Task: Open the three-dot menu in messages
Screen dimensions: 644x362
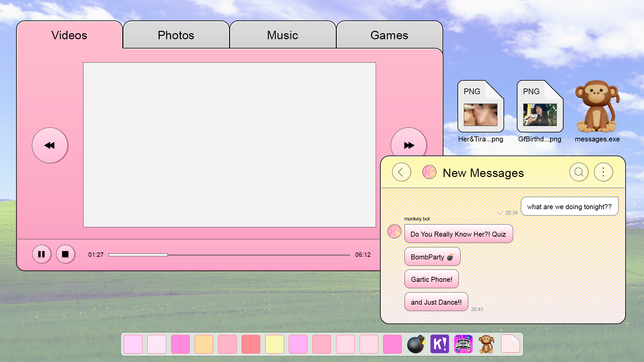Action: coord(603,172)
